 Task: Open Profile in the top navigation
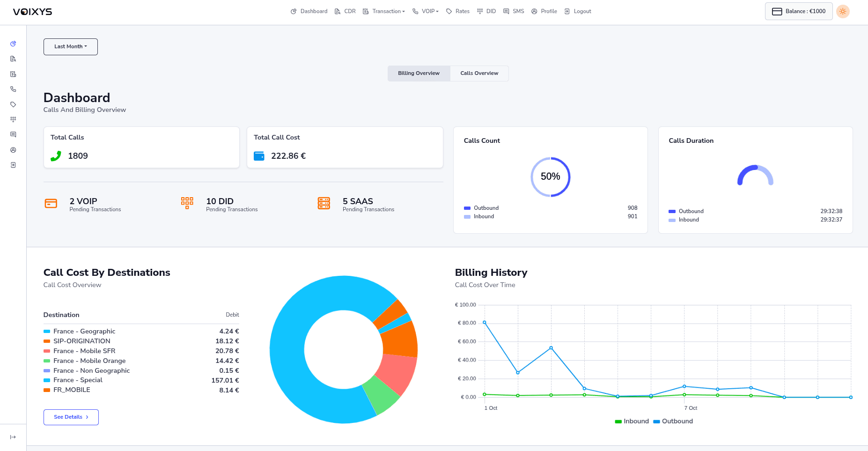pyautogui.click(x=544, y=11)
